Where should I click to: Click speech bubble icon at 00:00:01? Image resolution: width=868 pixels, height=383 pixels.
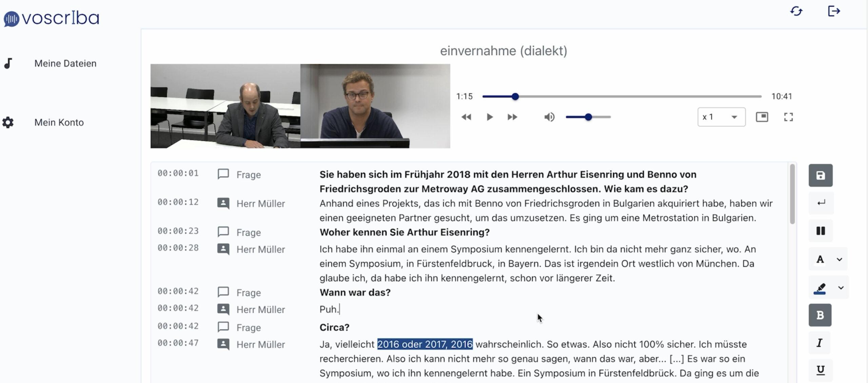click(223, 174)
